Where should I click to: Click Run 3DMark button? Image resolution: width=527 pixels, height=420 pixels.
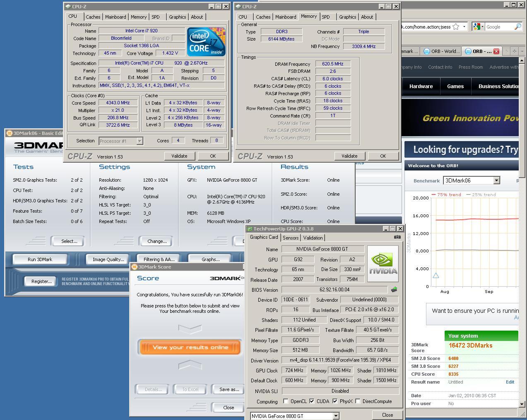40,259
